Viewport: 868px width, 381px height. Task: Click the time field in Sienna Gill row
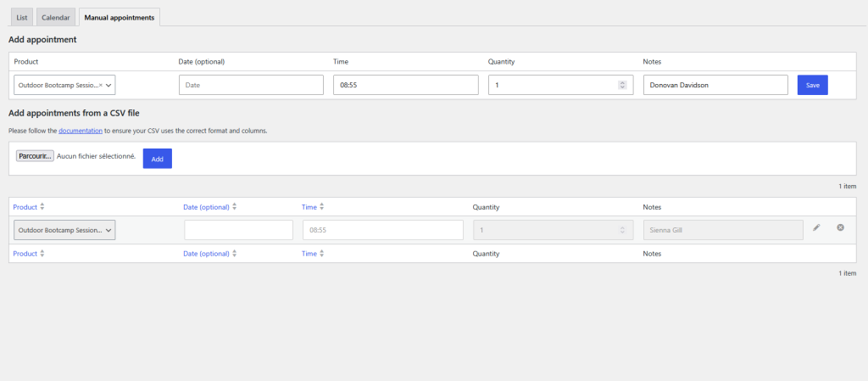click(x=383, y=230)
